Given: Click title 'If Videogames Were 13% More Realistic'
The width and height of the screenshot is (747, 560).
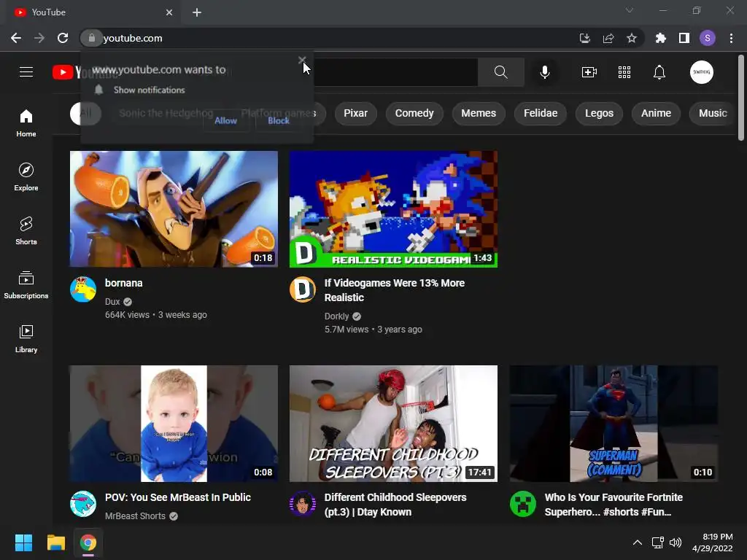Looking at the screenshot, I should pos(395,290).
